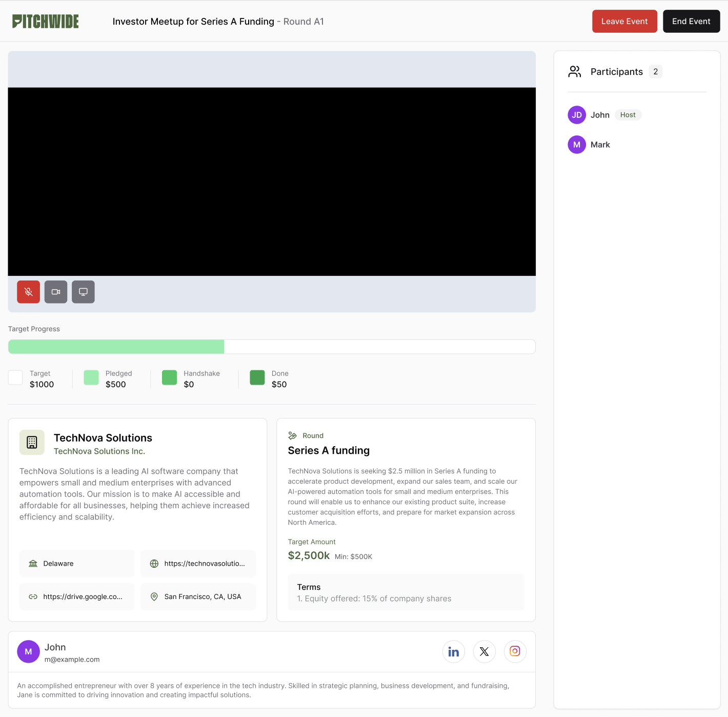This screenshot has width=728, height=717.
Task: Click the End Event button
Action: pos(691,21)
